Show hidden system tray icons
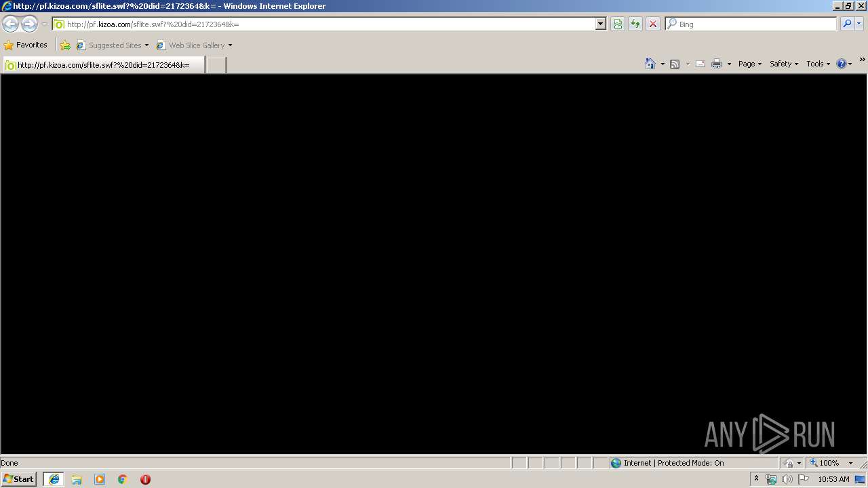This screenshot has height=488, width=868. 756,479
